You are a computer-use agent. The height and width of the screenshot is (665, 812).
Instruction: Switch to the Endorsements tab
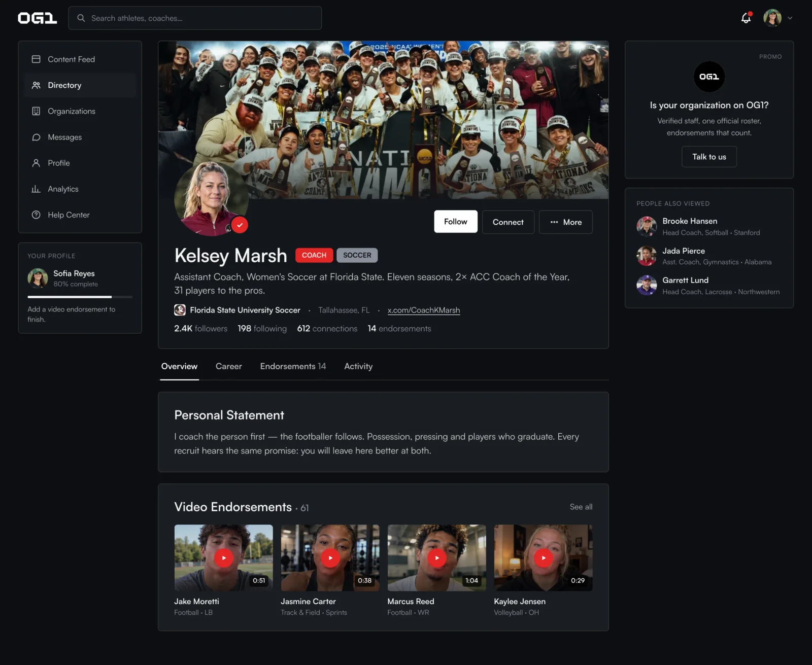pos(293,366)
